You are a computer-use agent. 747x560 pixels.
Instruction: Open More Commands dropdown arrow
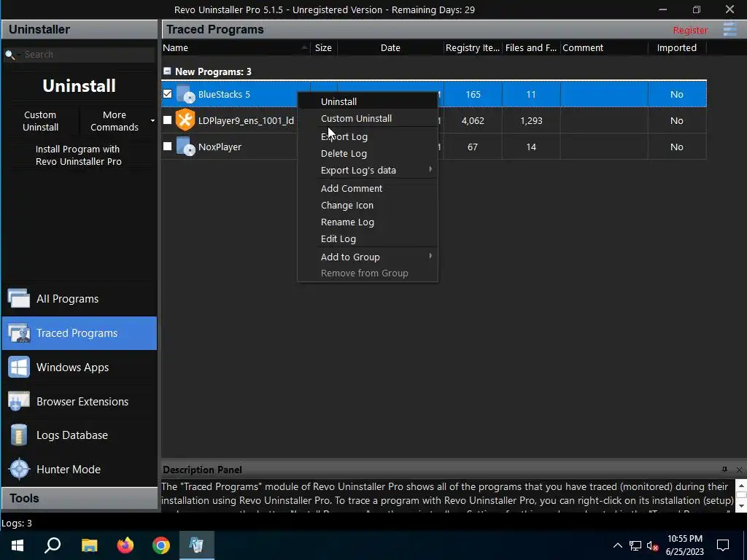tap(152, 120)
